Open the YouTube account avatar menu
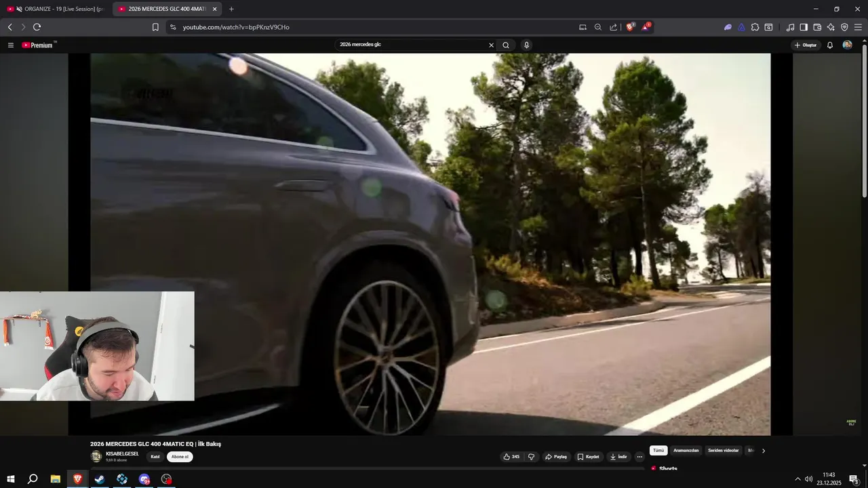Screen dimensions: 868x488 847,45
